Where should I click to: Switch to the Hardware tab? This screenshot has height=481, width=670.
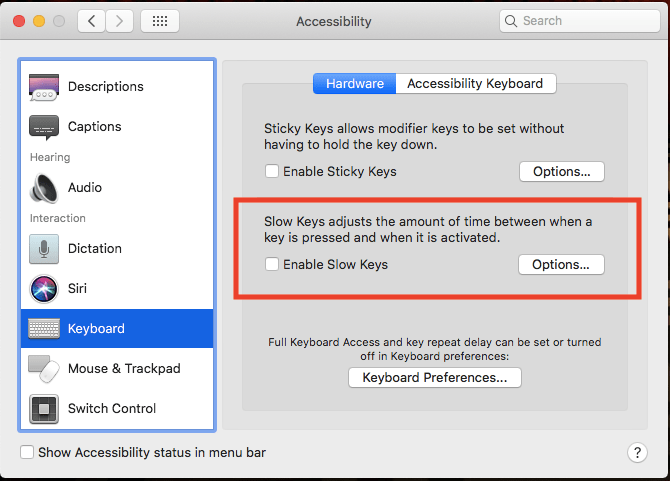(x=355, y=84)
